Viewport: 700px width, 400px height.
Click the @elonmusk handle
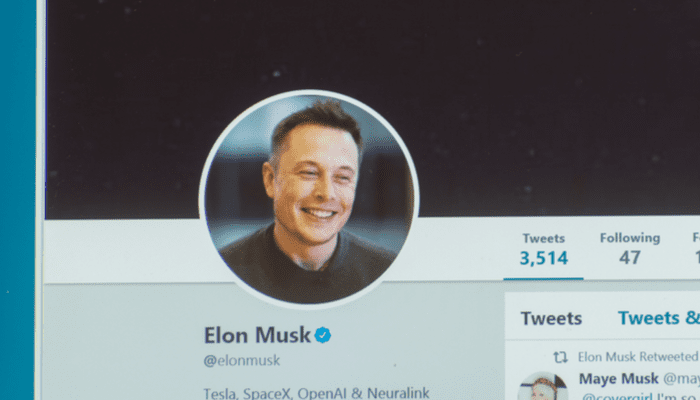click(242, 360)
